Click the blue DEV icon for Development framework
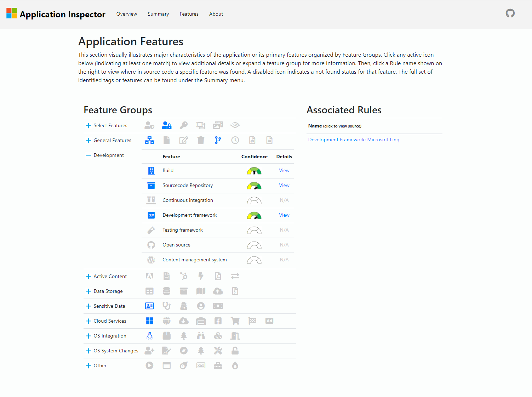Screen dimensions: 532x397 click(x=151, y=215)
